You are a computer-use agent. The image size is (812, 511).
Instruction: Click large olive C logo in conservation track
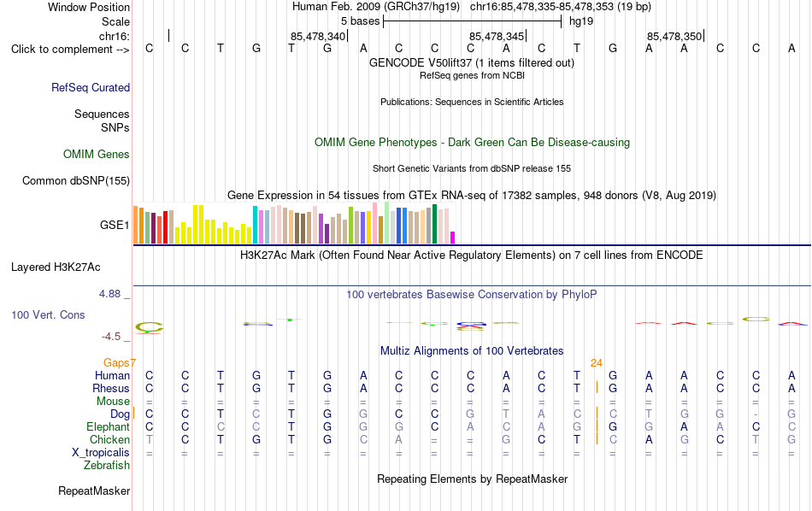click(149, 327)
